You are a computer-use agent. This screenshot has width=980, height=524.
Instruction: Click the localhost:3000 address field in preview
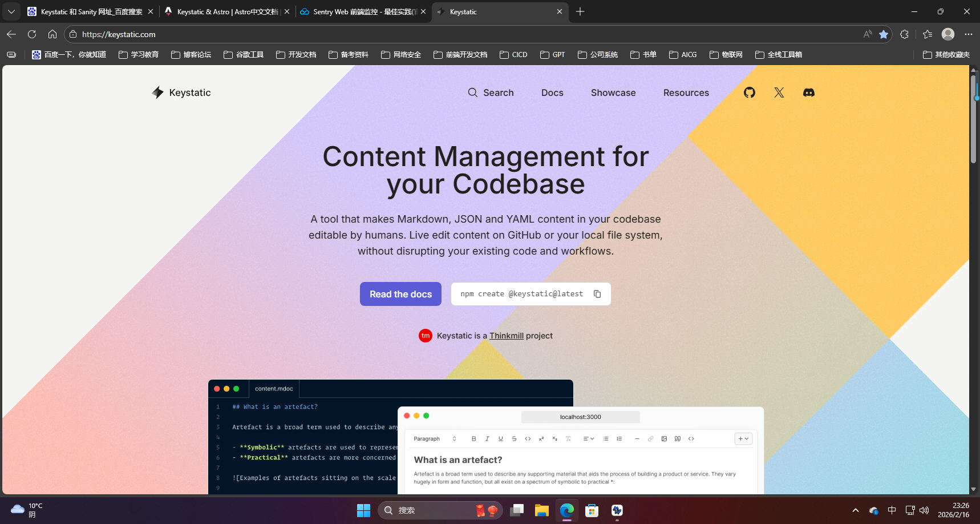click(x=581, y=417)
